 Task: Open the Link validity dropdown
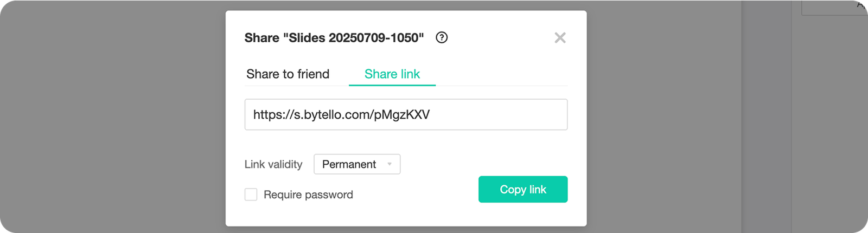(357, 164)
